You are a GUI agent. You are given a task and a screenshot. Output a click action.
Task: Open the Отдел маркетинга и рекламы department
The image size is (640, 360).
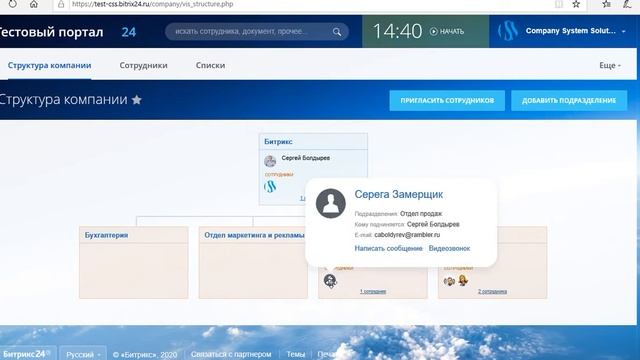point(254,235)
